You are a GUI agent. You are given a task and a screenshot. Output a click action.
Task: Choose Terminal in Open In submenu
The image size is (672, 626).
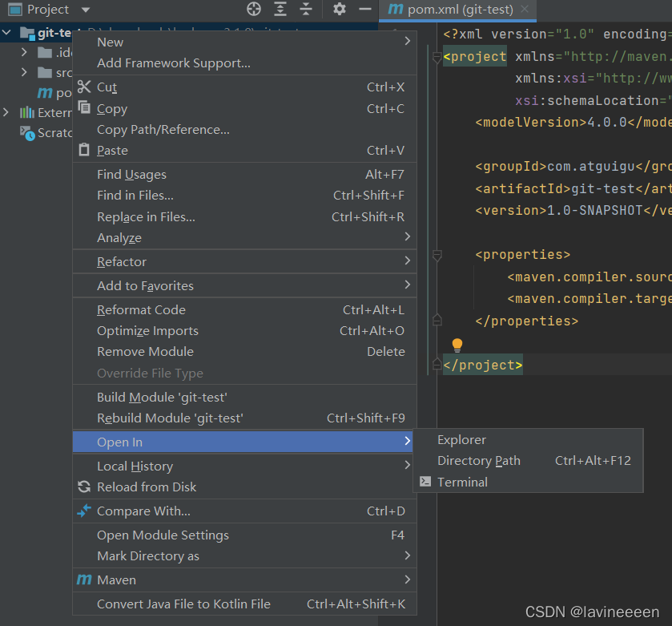pos(528,482)
